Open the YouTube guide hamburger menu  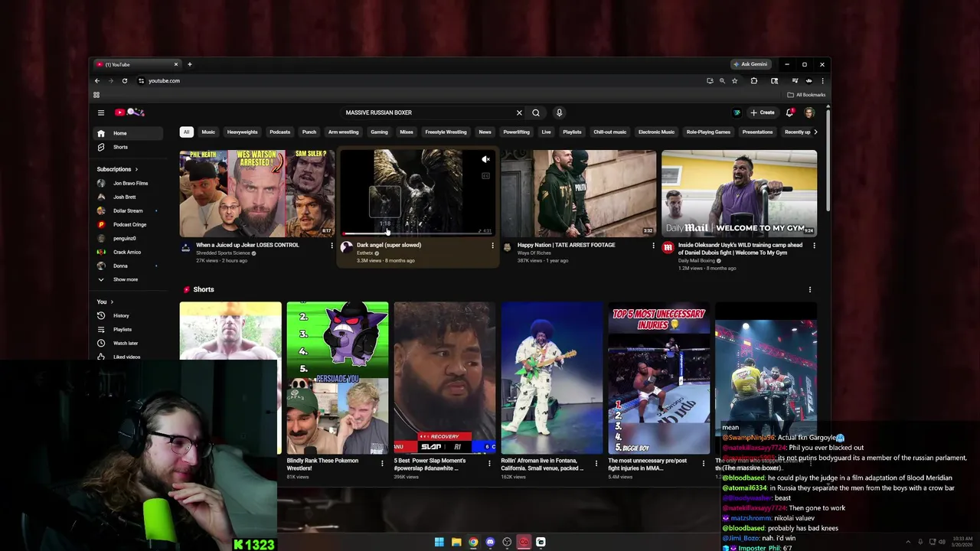[100, 112]
